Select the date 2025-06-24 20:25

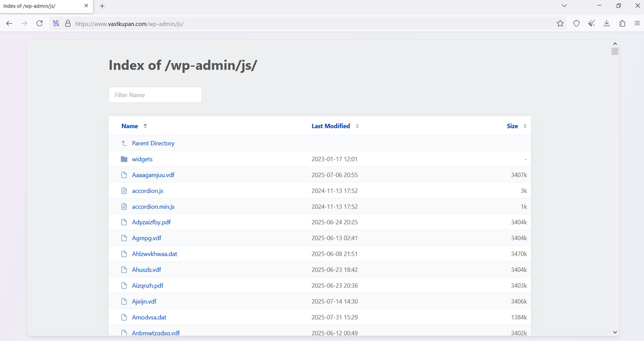(x=334, y=222)
